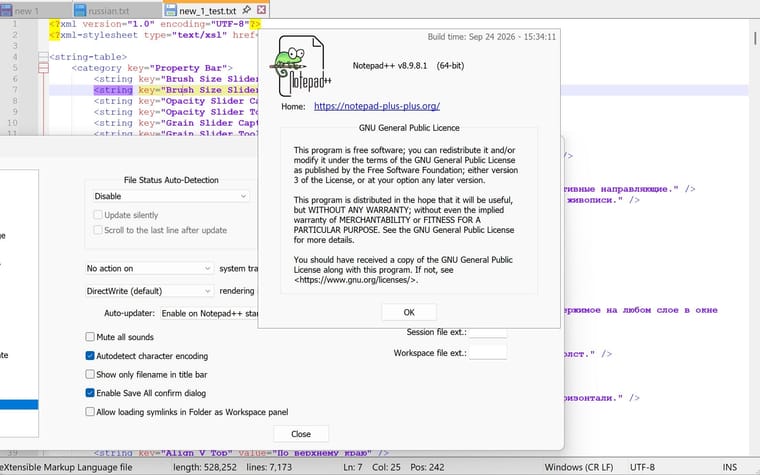The image size is (760, 475).
Task: Open the File Status Auto-Detection Disable dropdown
Action: point(171,196)
